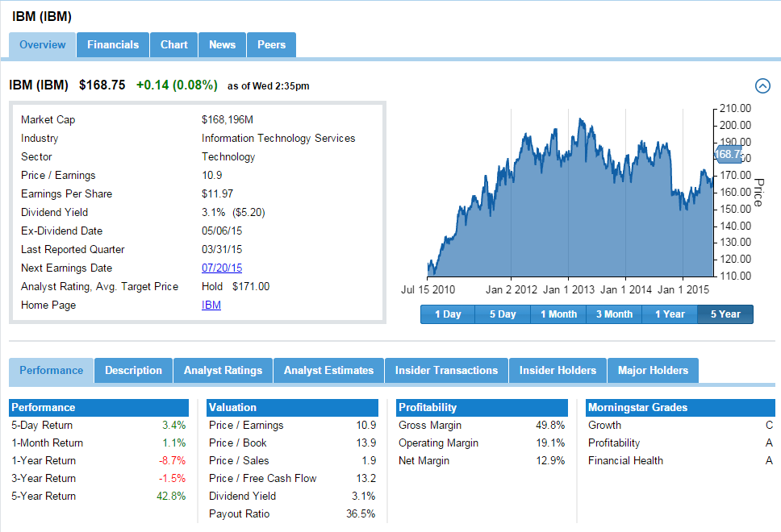Change chart range to 1 Month
The width and height of the screenshot is (781, 532).
click(558, 314)
